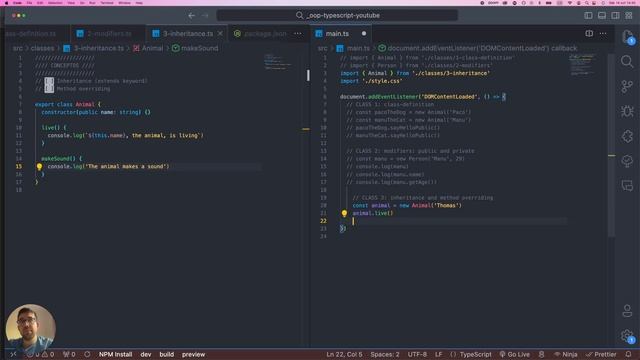Click the lightbulb on line 15
640x360 pixels.
click(x=39, y=167)
